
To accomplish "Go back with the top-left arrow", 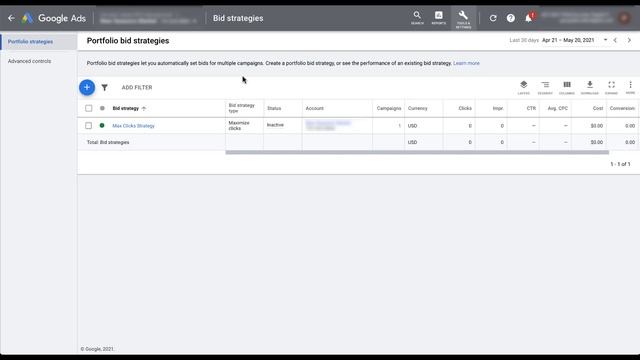I will 11,18.
